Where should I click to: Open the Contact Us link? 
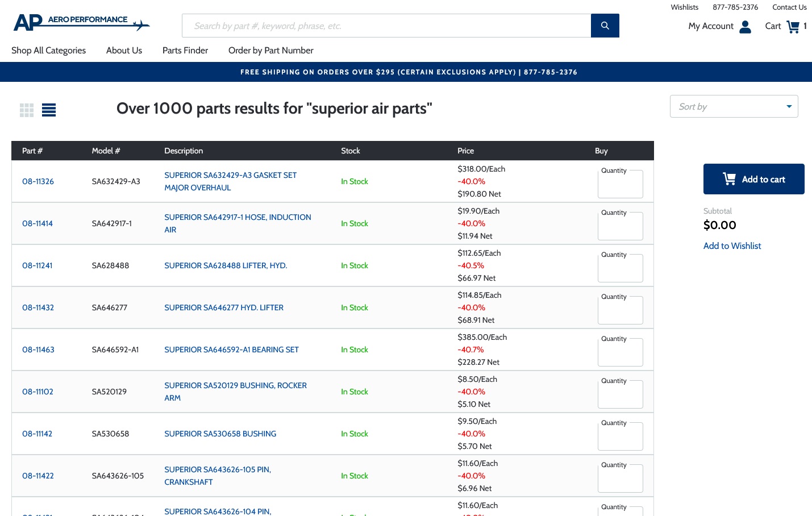click(x=789, y=7)
